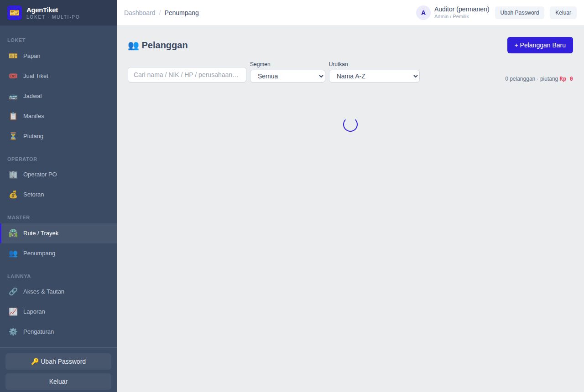
Task: Open the Segmen dropdown showing Semua
Action: click(x=287, y=76)
